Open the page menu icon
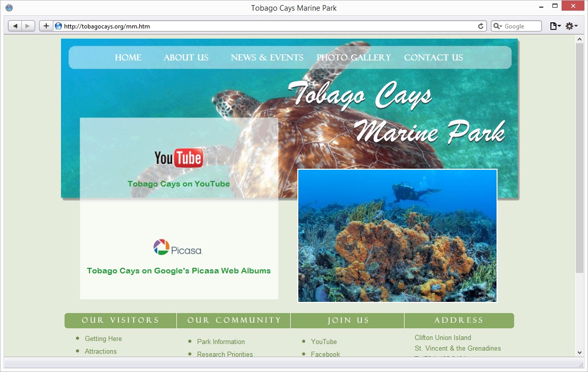588x372 pixels. [x=555, y=26]
